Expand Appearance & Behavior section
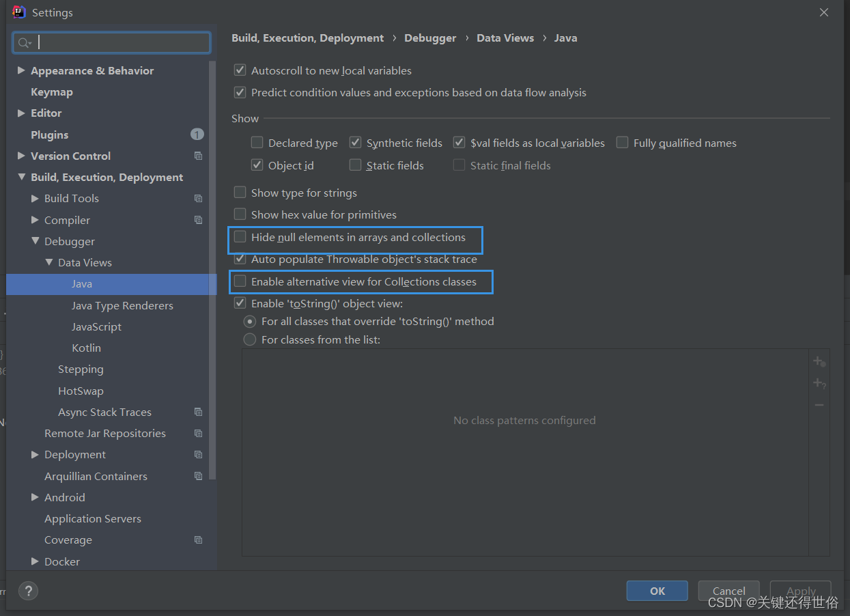 21,70
